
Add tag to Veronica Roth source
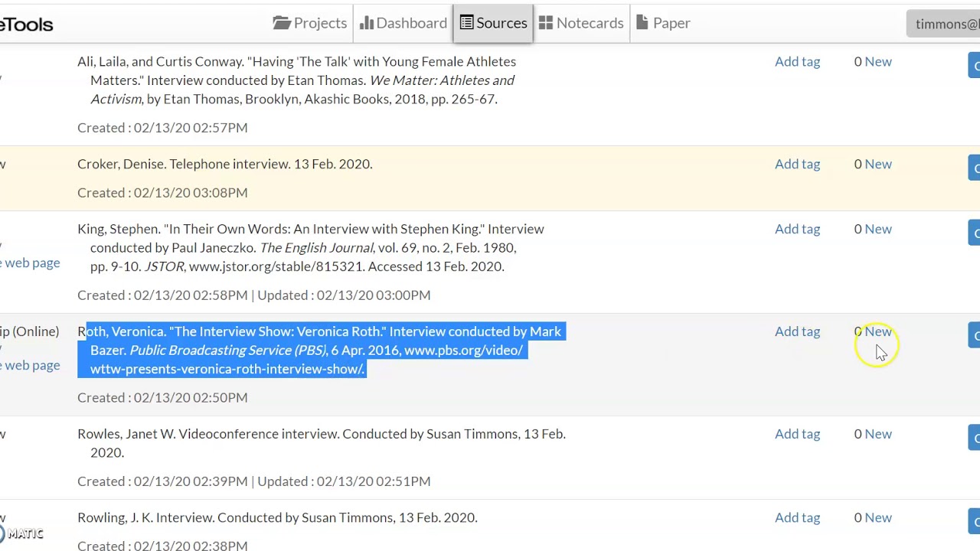pos(797,331)
